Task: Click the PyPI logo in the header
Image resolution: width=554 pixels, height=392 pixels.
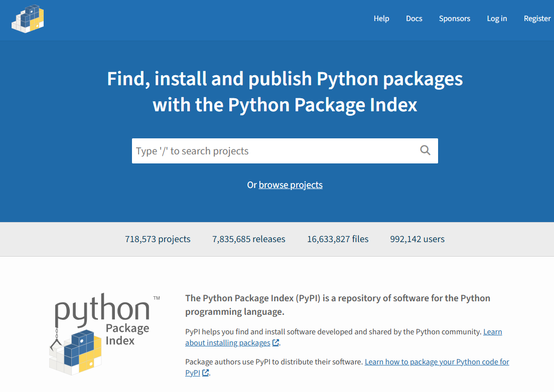Action: click(28, 19)
